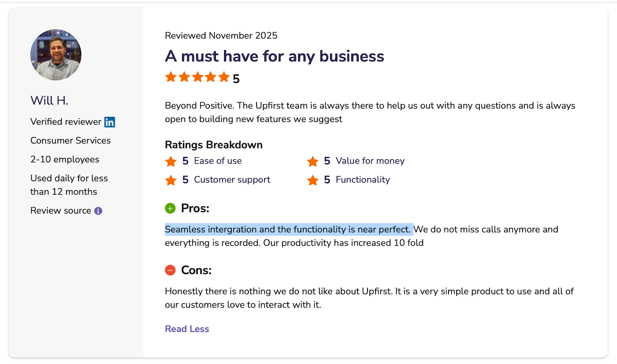Click the five-star overall rating
617x364 pixels.
pyautogui.click(x=197, y=77)
